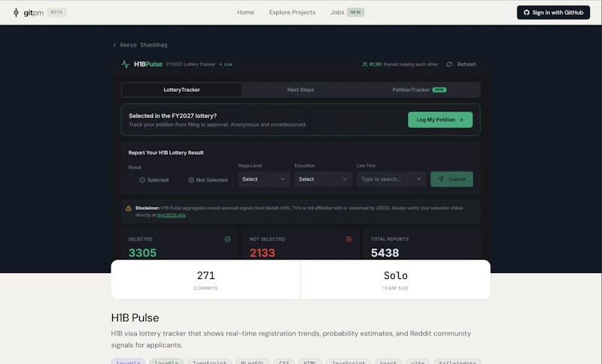Image resolution: width=602 pixels, height=364 pixels.
Task: Click the Refresh text button
Action: tap(467, 65)
